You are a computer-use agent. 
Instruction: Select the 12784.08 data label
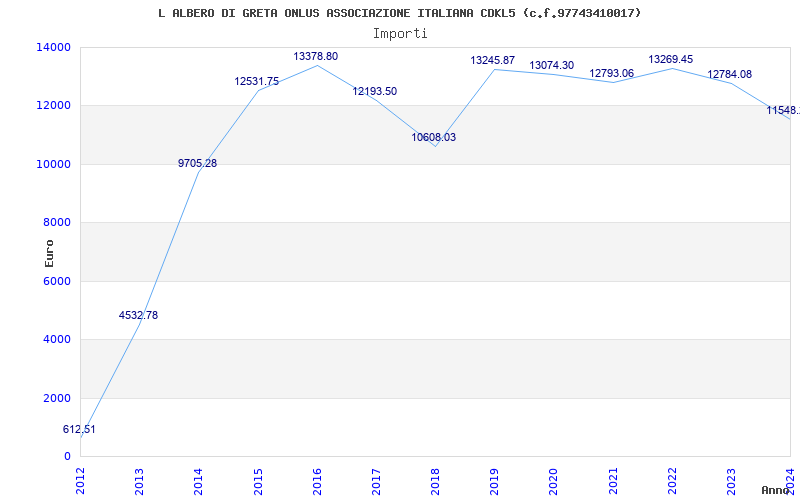[730, 74]
